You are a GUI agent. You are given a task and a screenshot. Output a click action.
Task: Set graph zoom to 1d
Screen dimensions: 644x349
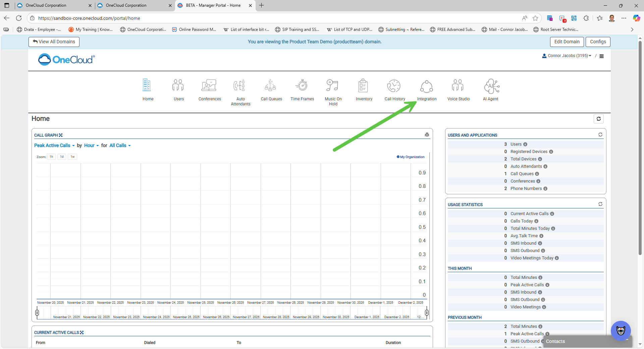tap(62, 157)
